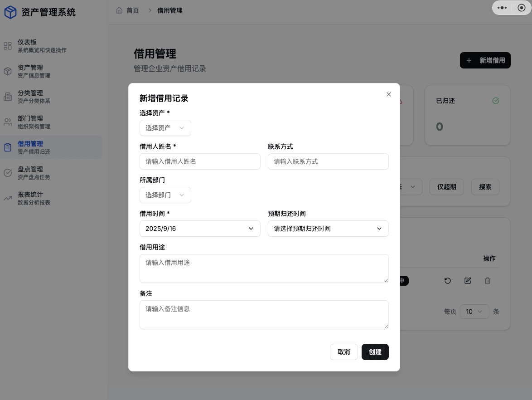Click the 新增借用记录 dialog title
This screenshot has width=532, height=400.
point(164,98)
